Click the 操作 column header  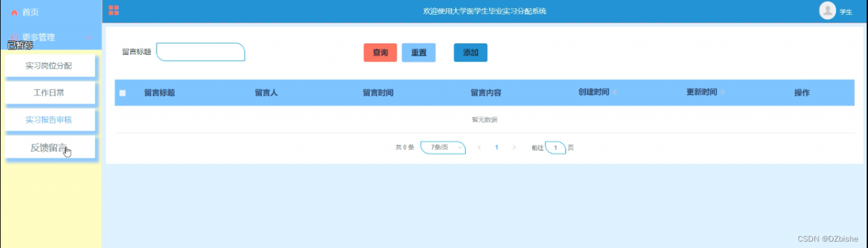[802, 93]
